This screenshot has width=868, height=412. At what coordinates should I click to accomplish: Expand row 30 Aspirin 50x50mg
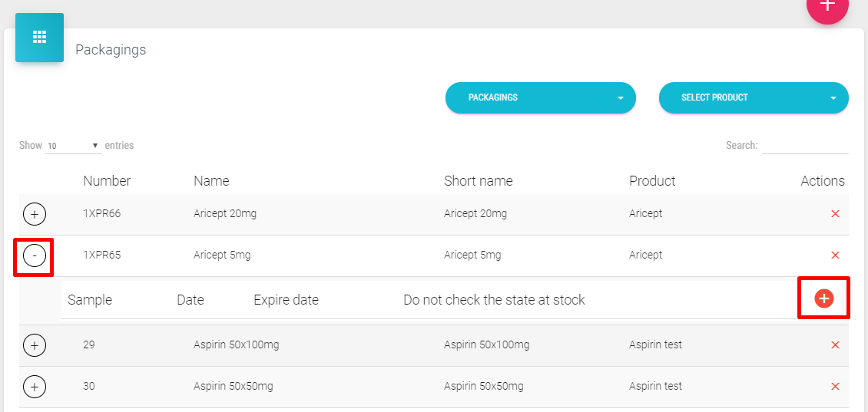35,387
